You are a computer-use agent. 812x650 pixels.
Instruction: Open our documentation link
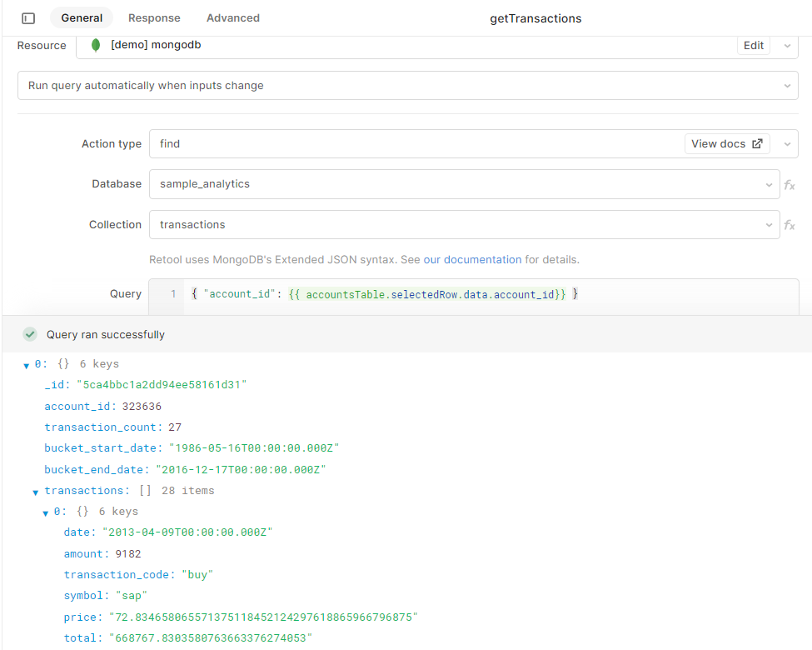[472, 259]
